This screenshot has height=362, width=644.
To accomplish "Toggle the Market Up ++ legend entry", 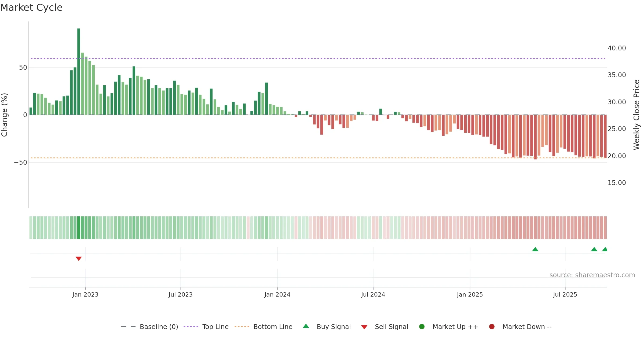I will pyautogui.click(x=448, y=327).
